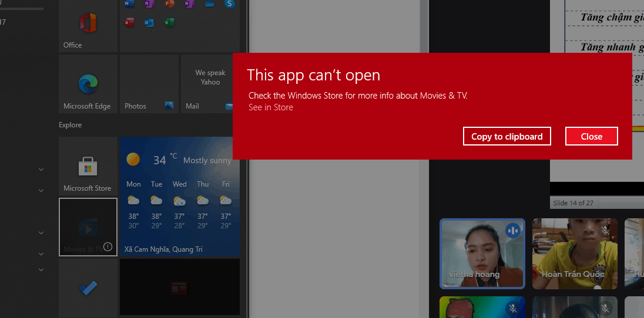Follow the See in Store link
This screenshot has height=318, width=644.
click(271, 107)
